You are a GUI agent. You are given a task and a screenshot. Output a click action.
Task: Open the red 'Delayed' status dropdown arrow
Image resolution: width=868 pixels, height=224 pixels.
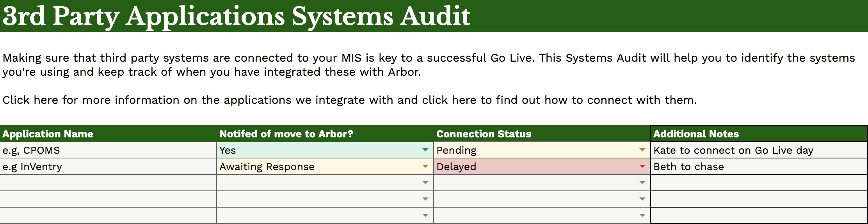point(642,167)
